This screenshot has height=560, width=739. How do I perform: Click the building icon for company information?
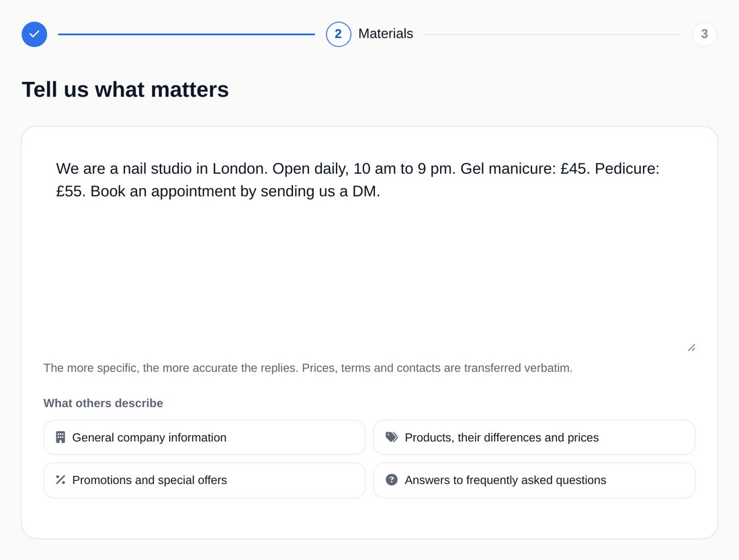pyautogui.click(x=60, y=437)
